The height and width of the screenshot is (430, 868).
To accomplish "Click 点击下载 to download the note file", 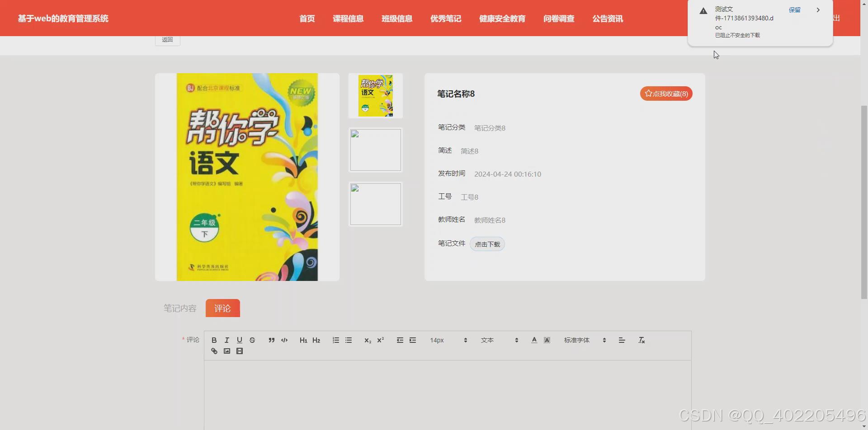I will [x=487, y=244].
